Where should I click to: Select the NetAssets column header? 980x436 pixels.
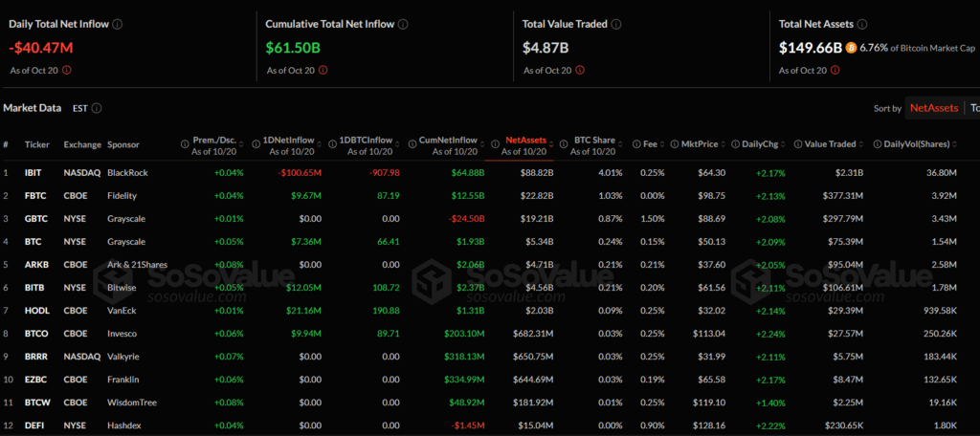coord(525,140)
